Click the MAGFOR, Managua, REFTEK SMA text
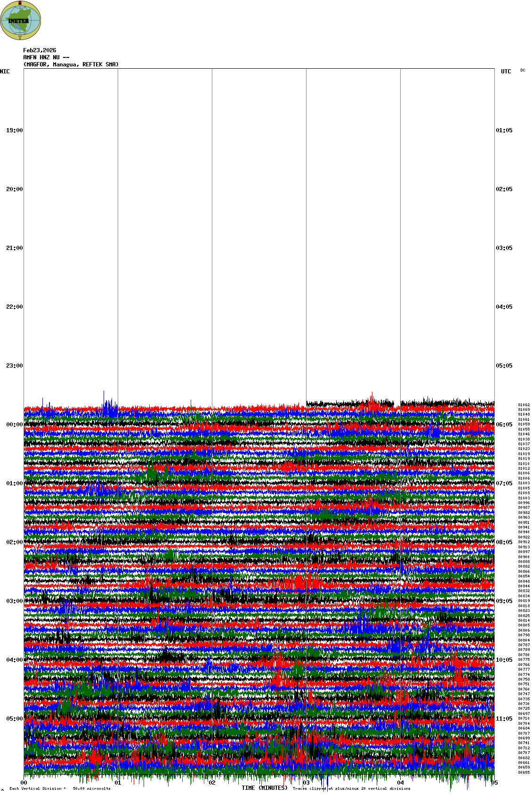The width and height of the screenshot is (532, 795). pyautogui.click(x=71, y=64)
